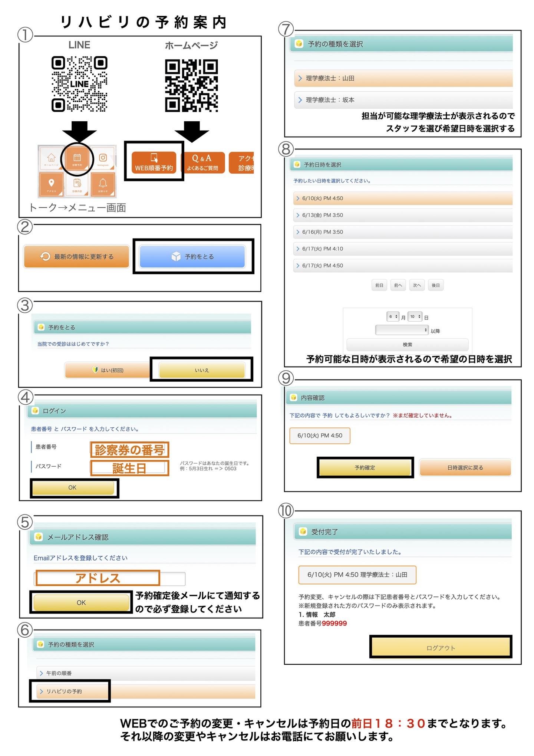Select 理学療法士：山田 from the list
This screenshot has width=534, height=756.
(403, 78)
